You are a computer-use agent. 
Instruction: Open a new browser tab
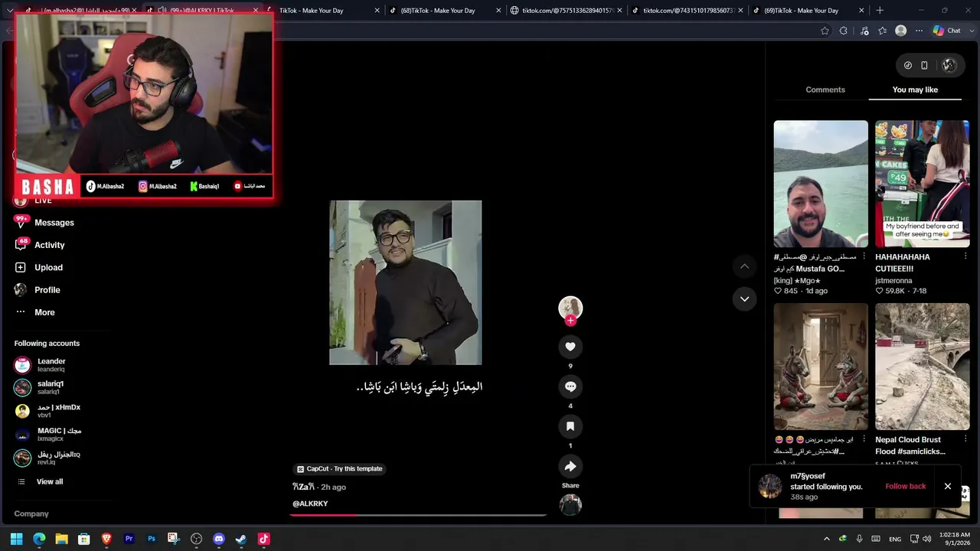pos(880,11)
